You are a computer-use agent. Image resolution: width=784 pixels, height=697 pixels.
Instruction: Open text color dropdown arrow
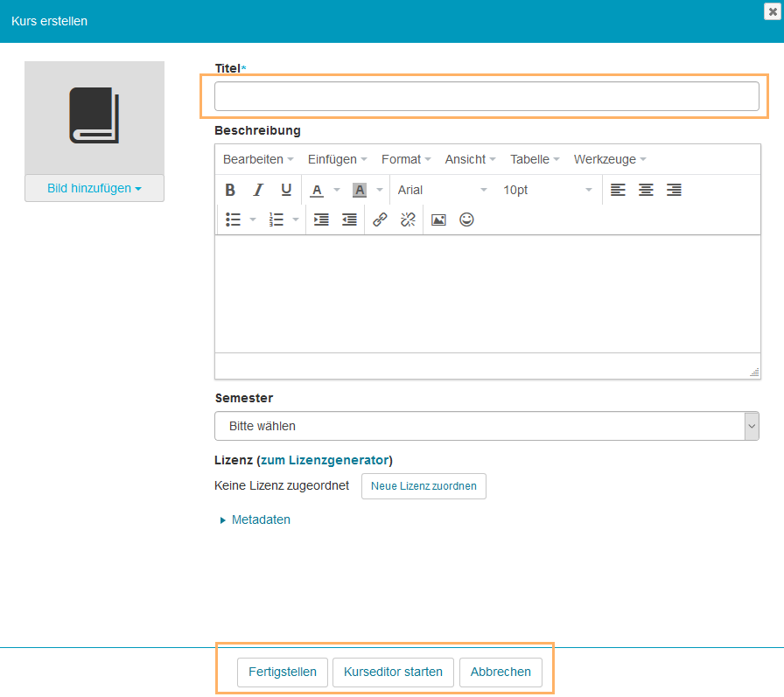tap(337, 190)
